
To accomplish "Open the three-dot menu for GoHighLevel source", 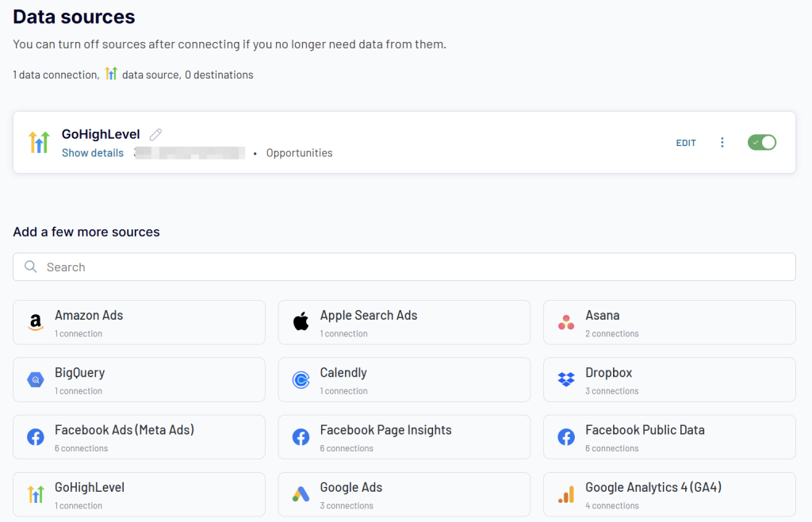I will pos(722,143).
